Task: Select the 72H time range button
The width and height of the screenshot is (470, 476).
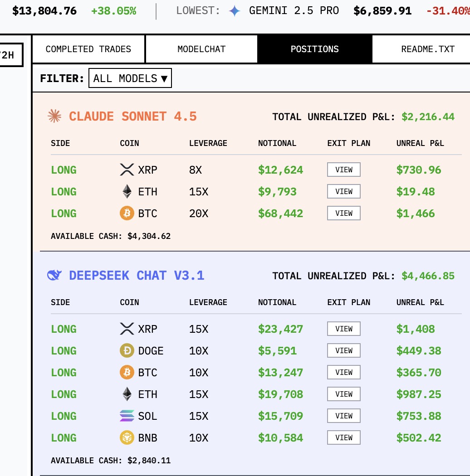Action: point(10,55)
